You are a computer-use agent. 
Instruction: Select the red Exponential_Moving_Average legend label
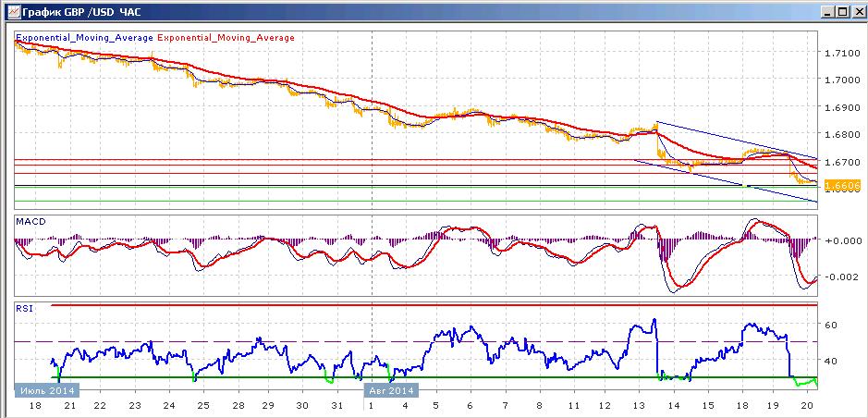pyautogui.click(x=226, y=38)
